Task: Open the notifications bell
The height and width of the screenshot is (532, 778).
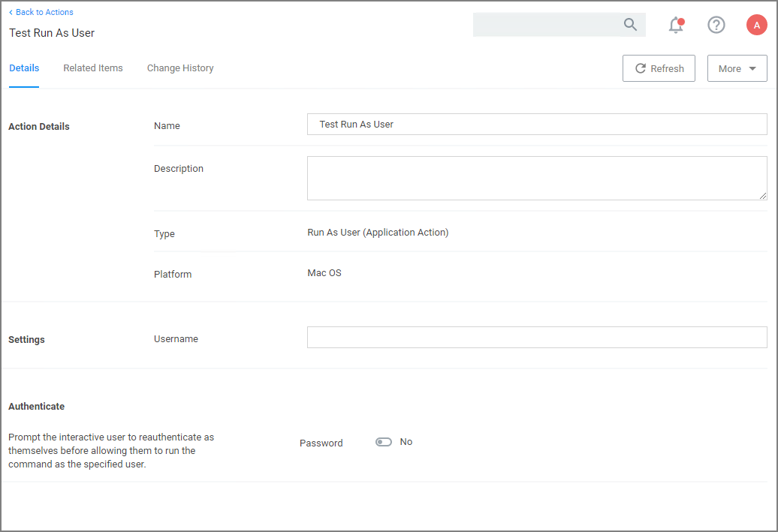Action: (676, 25)
